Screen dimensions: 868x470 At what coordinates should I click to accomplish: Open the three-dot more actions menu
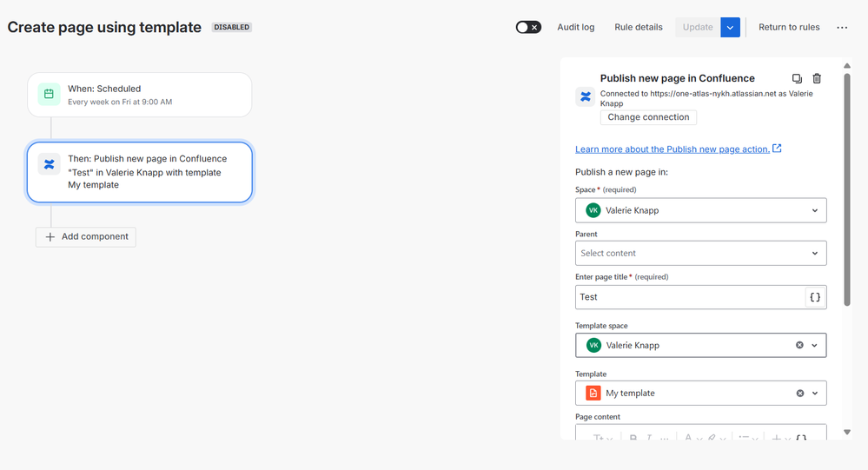[842, 27]
